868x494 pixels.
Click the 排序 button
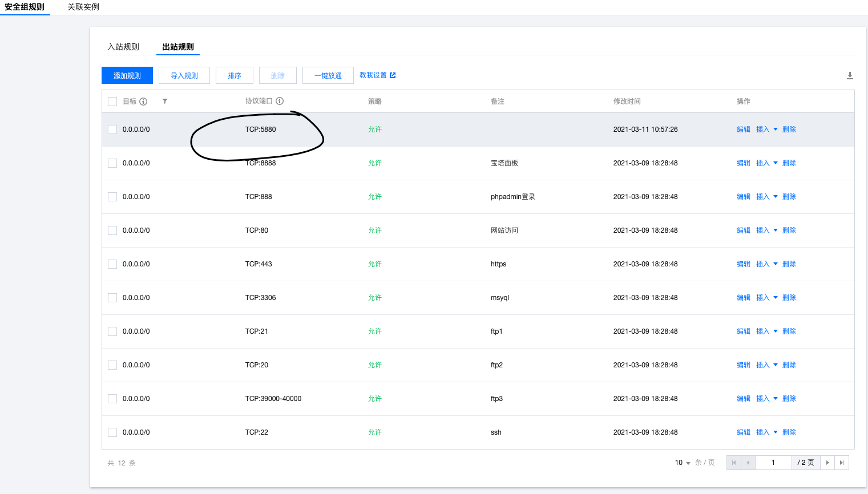[x=235, y=75]
